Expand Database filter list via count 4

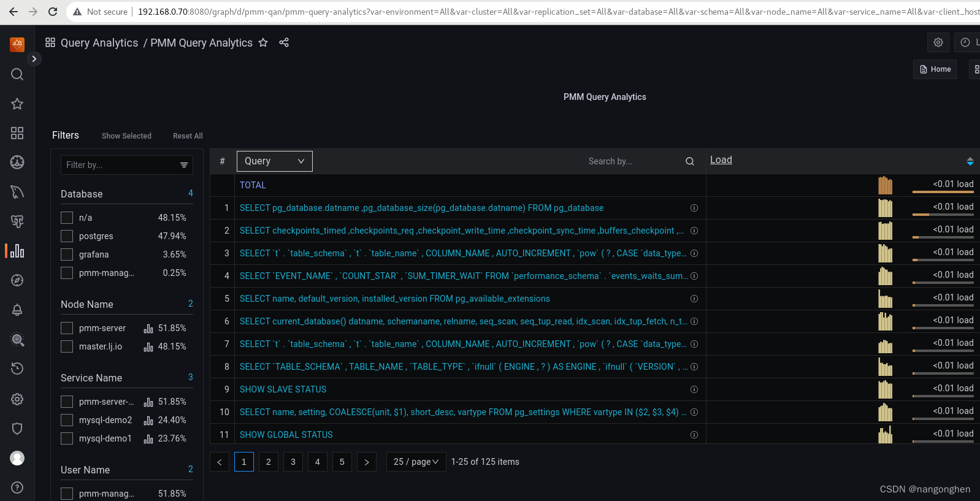tap(191, 193)
